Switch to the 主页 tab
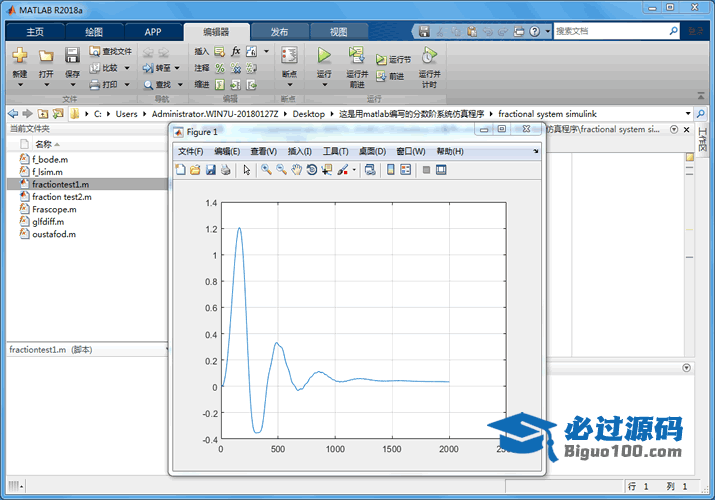Image resolution: width=715 pixels, height=500 pixels. point(35,32)
